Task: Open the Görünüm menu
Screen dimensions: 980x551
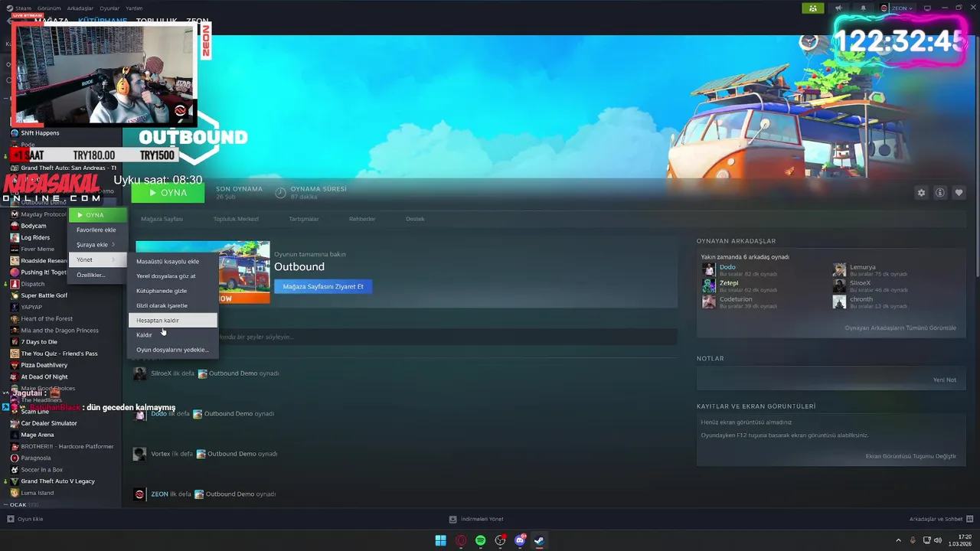Action: pos(49,8)
